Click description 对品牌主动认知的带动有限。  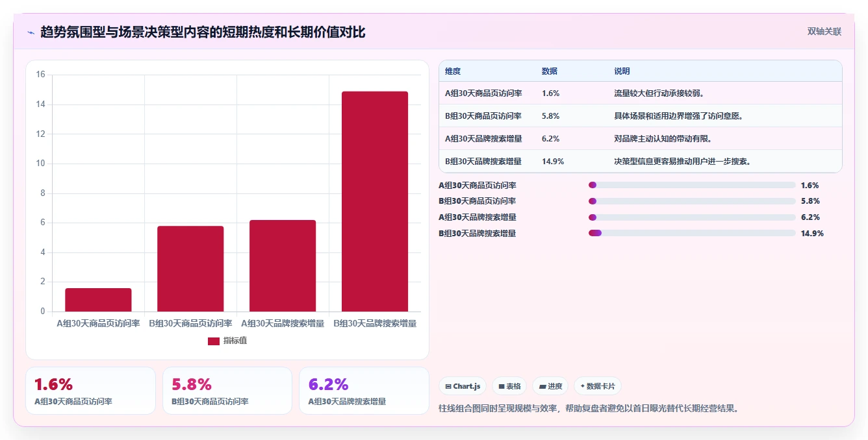(663, 139)
